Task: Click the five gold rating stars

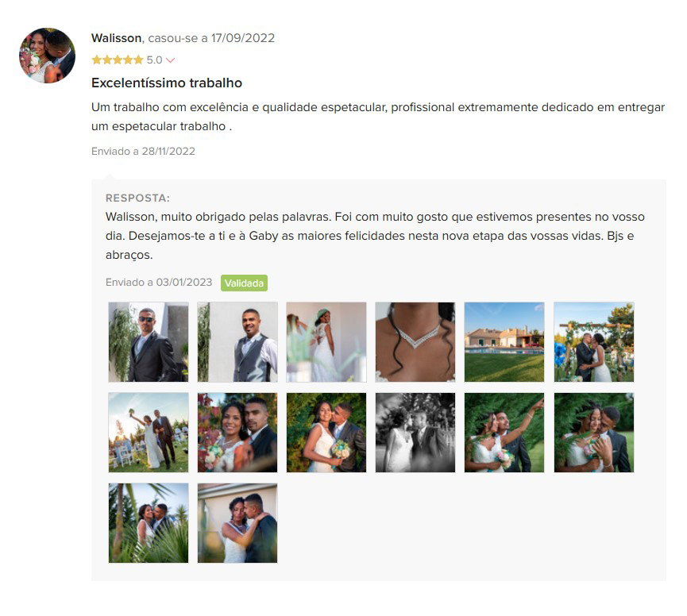Action: [x=118, y=60]
